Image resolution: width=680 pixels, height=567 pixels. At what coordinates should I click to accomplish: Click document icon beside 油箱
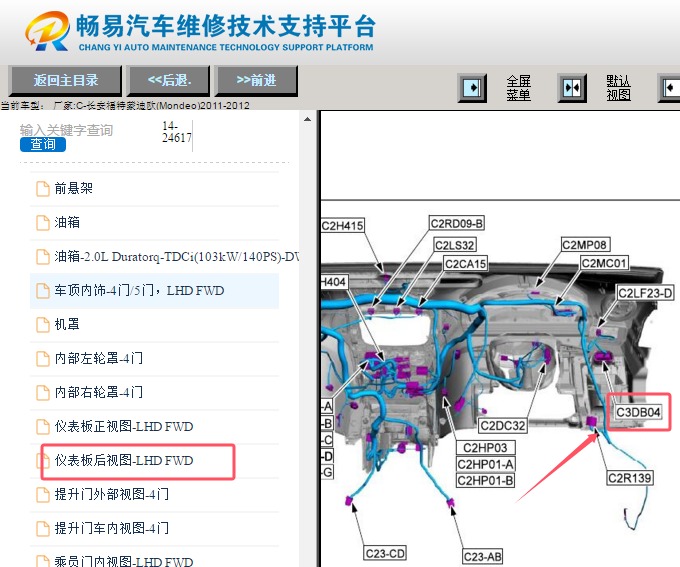42,223
